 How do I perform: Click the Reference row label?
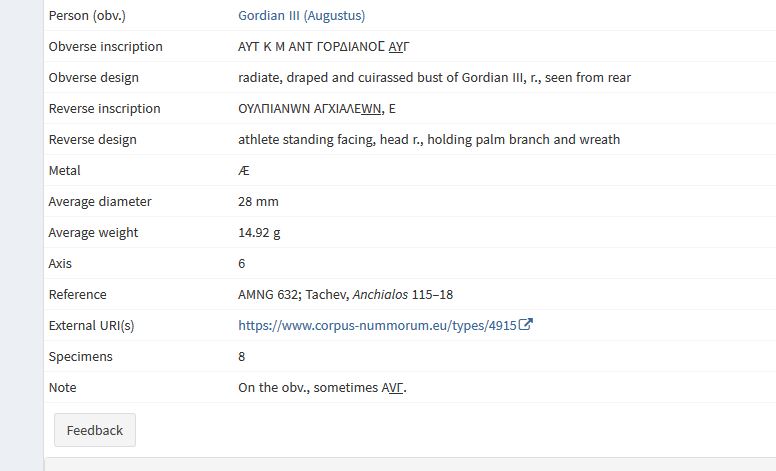coord(77,295)
